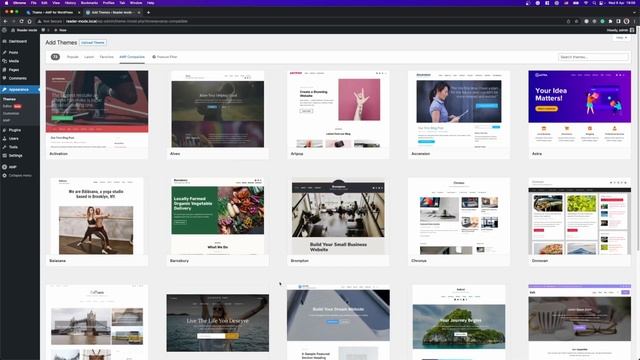Open the Plugins icon in the sidebar

click(4, 130)
